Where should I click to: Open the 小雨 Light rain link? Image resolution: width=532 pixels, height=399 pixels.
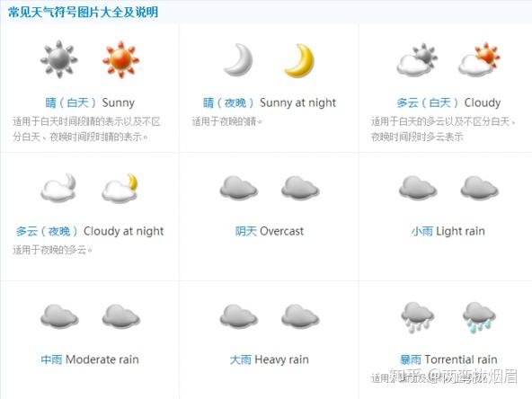[448, 231]
